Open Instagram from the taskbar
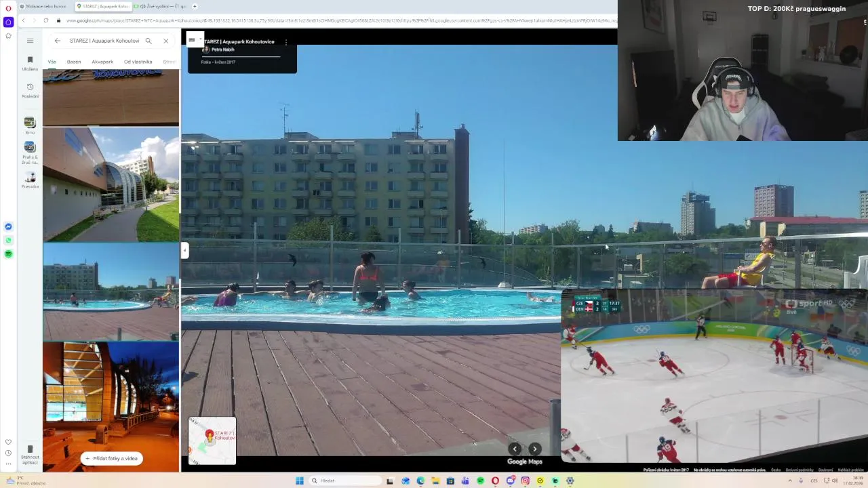 (525, 481)
